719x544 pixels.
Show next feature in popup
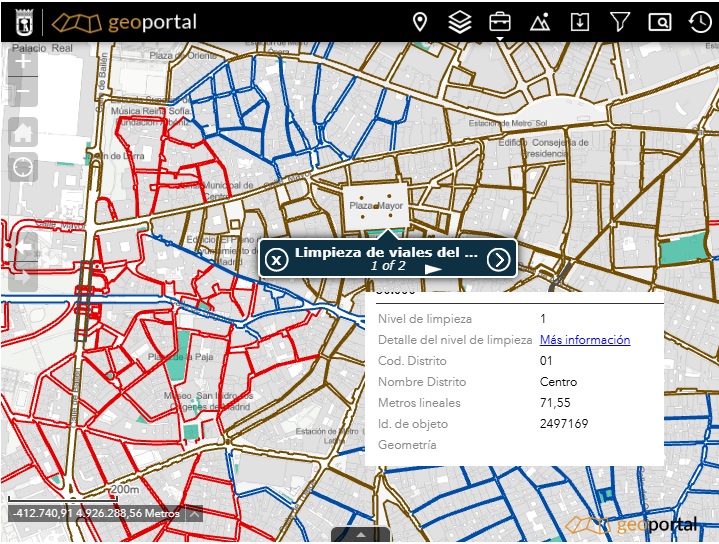pyautogui.click(x=498, y=260)
